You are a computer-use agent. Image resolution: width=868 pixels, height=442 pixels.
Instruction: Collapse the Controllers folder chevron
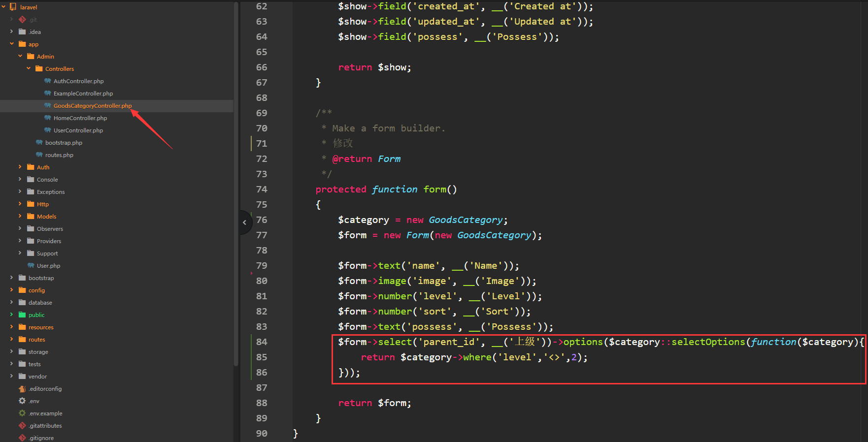pyautogui.click(x=28, y=68)
